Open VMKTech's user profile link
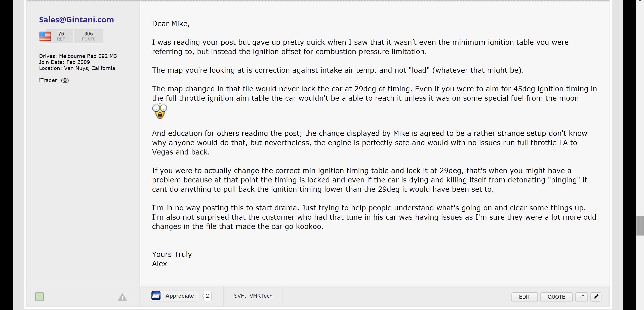 point(261,296)
